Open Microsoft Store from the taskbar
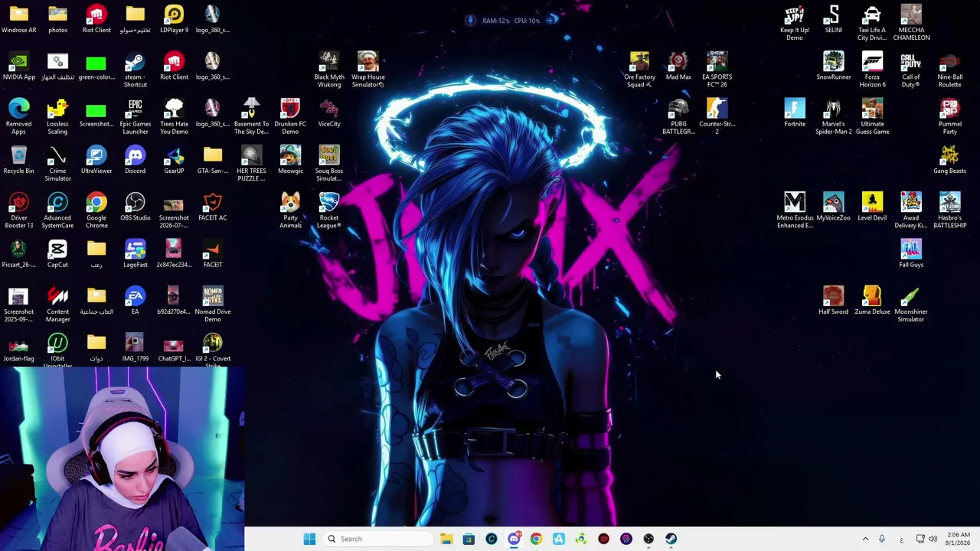This screenshot has height=551, width=980. (x=469, y=539)
